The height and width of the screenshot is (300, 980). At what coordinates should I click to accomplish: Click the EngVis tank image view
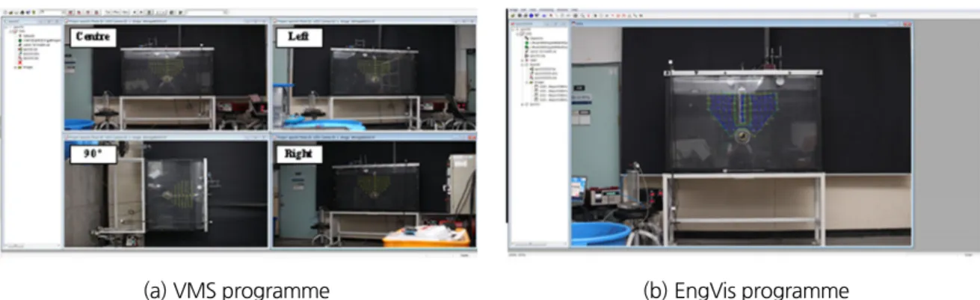[x=741, y=137]
